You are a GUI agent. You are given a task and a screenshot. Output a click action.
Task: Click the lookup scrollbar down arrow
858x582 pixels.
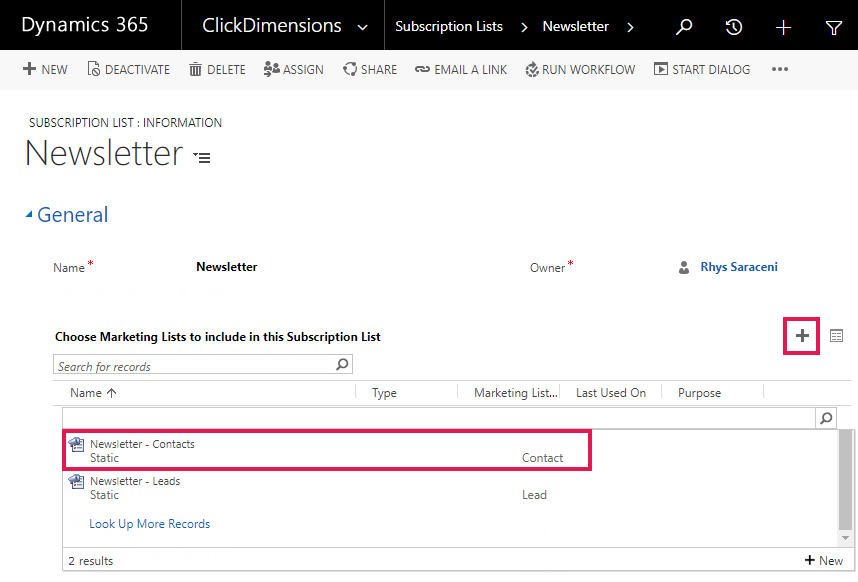[845, 538]
